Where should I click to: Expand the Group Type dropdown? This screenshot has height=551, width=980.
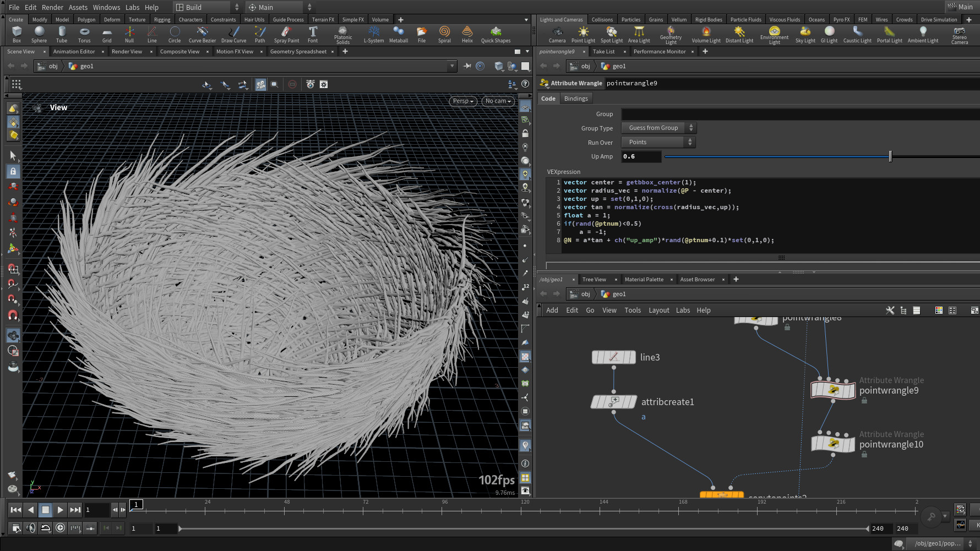point(658,128)
